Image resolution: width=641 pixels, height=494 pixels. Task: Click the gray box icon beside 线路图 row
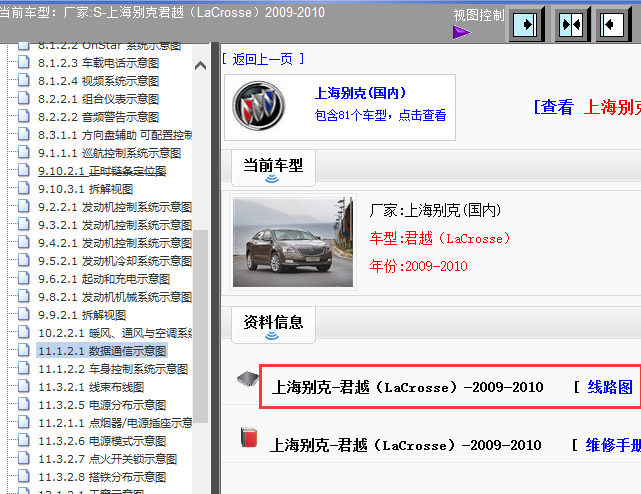(x=248, y=378)
